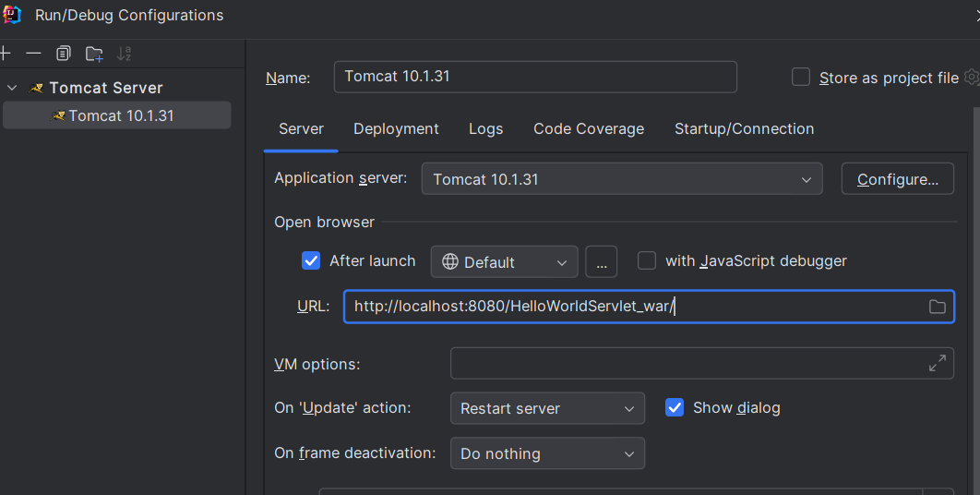The image size is (980, 495).
Task: Open the On 'Update' action dropdown
Action: (547, 408)
